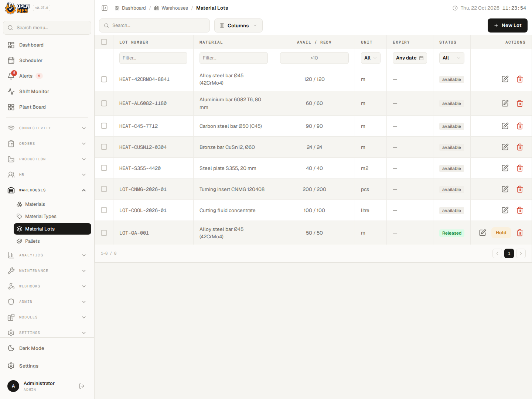Expand the Production sidebar section
532x399 pixels.
[x=47, y=159]
